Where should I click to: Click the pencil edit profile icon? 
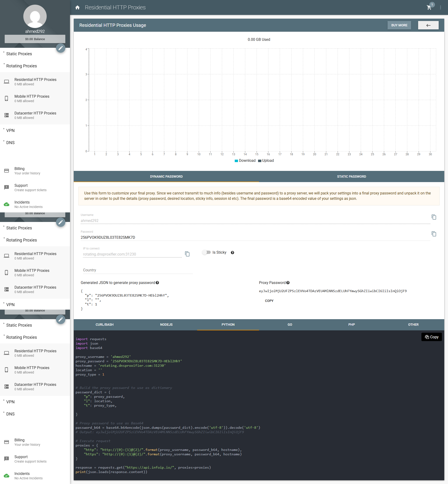[x=61, y=48]
